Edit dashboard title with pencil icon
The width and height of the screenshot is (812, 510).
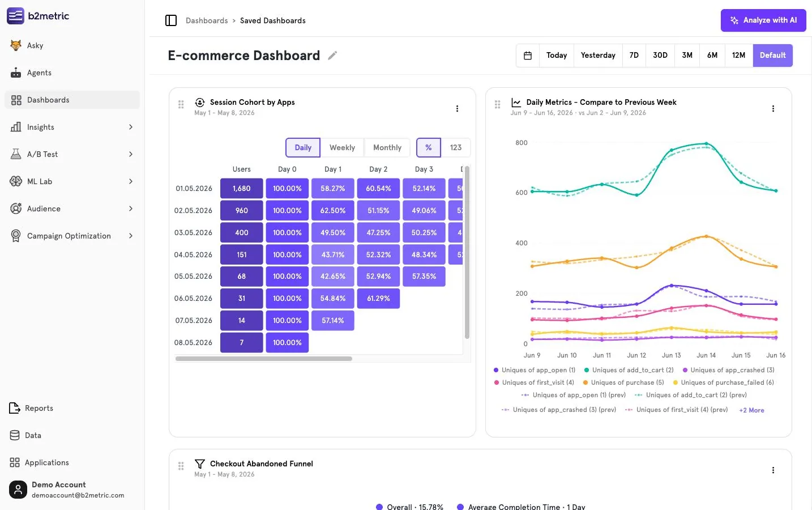(332, 56)
